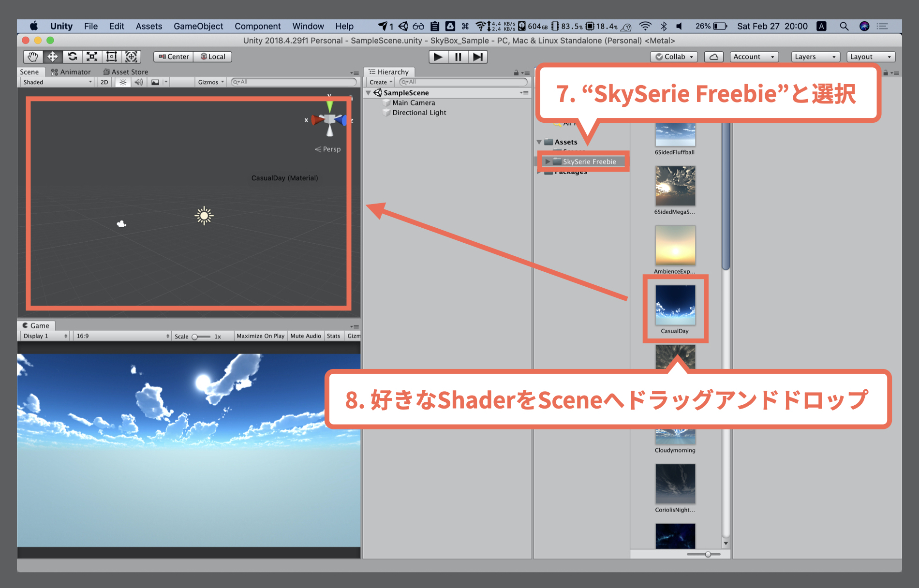Open the Gizmos dropdown in Scene view
This screenshot has height=588, width=919.
point(211,82)
